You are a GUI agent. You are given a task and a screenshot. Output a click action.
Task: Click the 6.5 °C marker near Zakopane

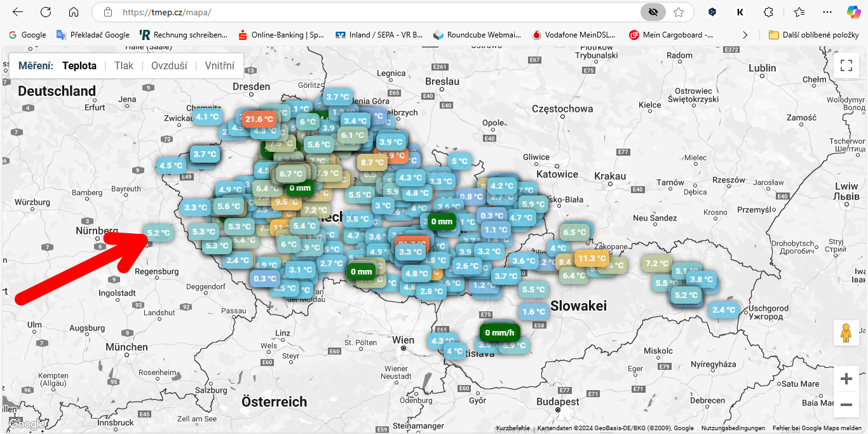pos(574,233)
